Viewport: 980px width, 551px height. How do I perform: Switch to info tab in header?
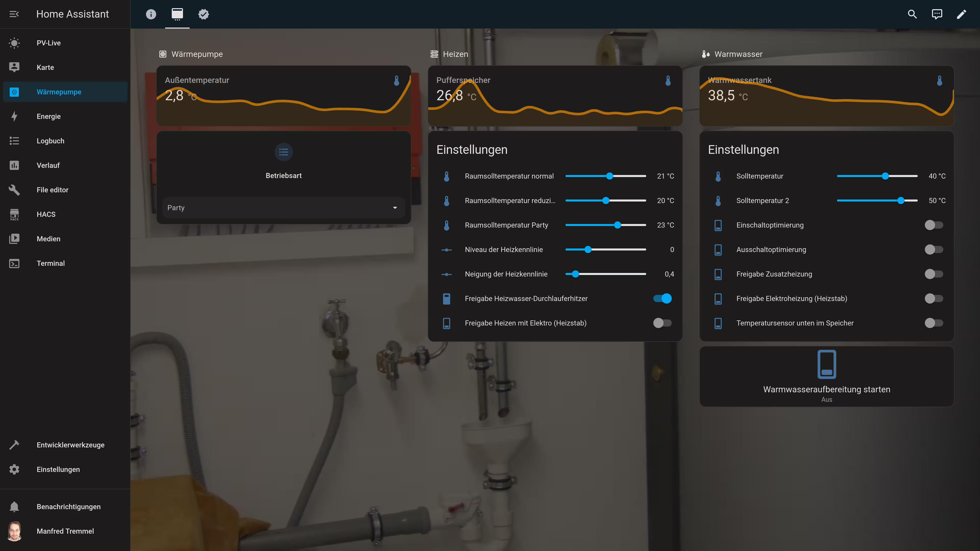click(151, 14)
